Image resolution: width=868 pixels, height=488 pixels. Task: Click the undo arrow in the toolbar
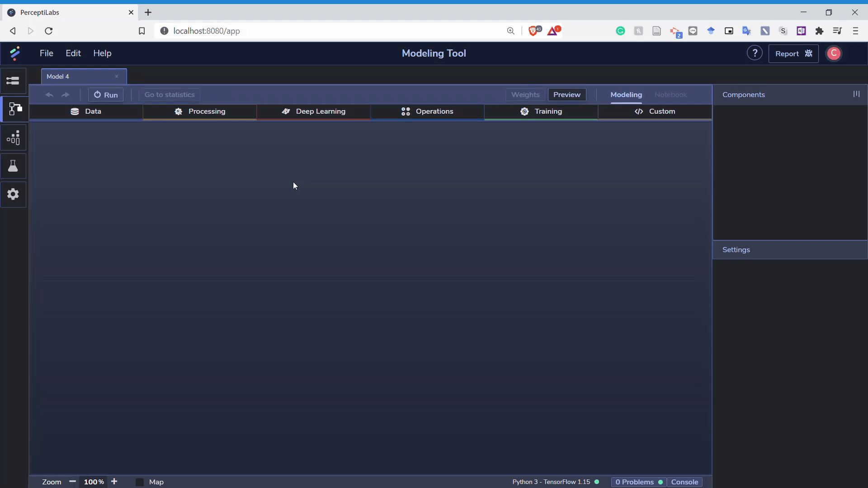[x=49, y=95]
